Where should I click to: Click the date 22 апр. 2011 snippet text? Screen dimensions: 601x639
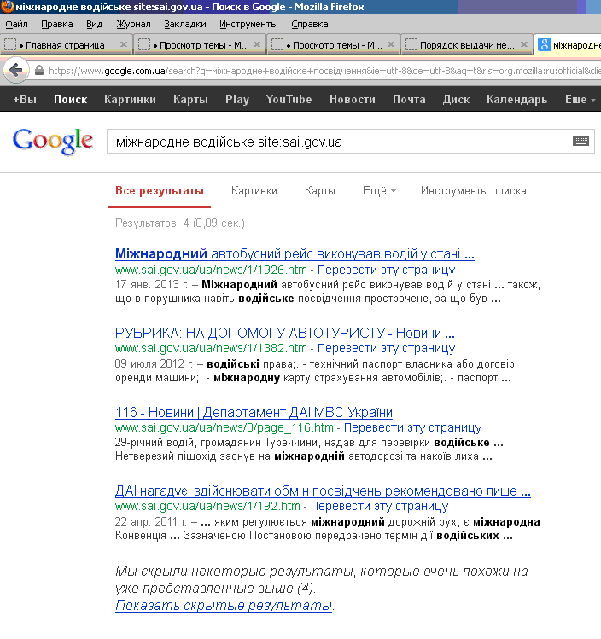click(x=150, y=522)
